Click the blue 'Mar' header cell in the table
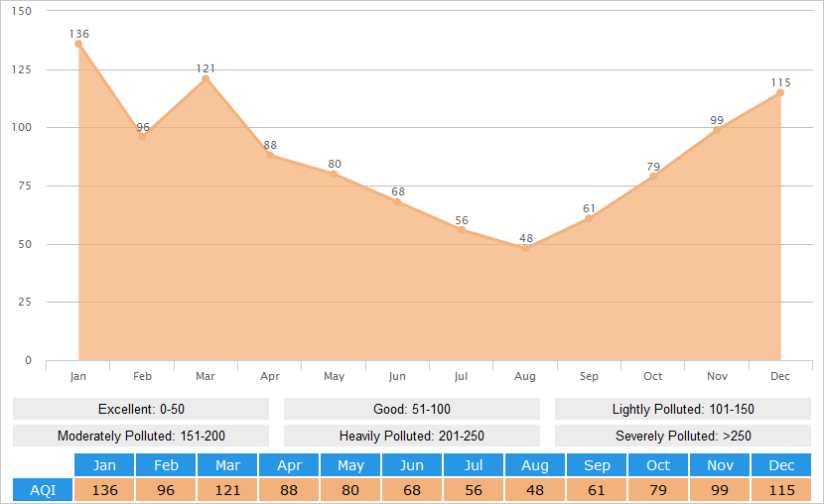Image resolution: width=824 pixels, height=504 pixels. tap(227, 465)
